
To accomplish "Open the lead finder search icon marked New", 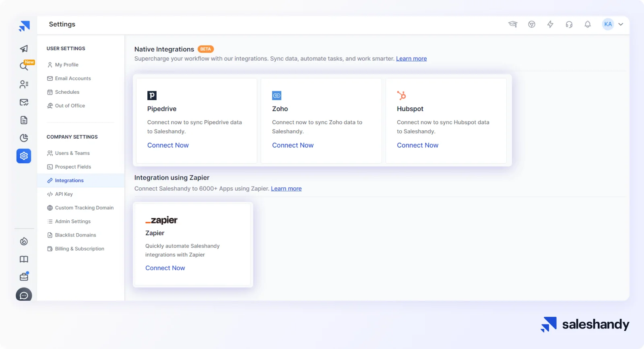I will [24, 66].
